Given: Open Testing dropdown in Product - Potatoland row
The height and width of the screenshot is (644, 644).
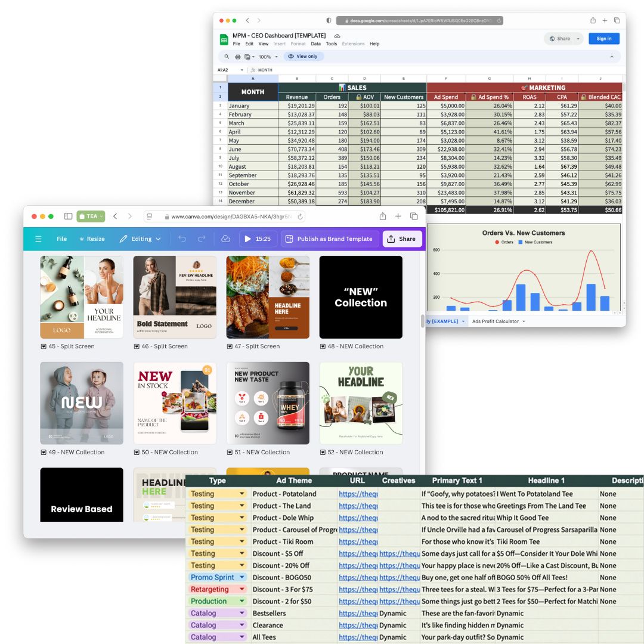Looking at the screenshot, I should click(242, 494).
